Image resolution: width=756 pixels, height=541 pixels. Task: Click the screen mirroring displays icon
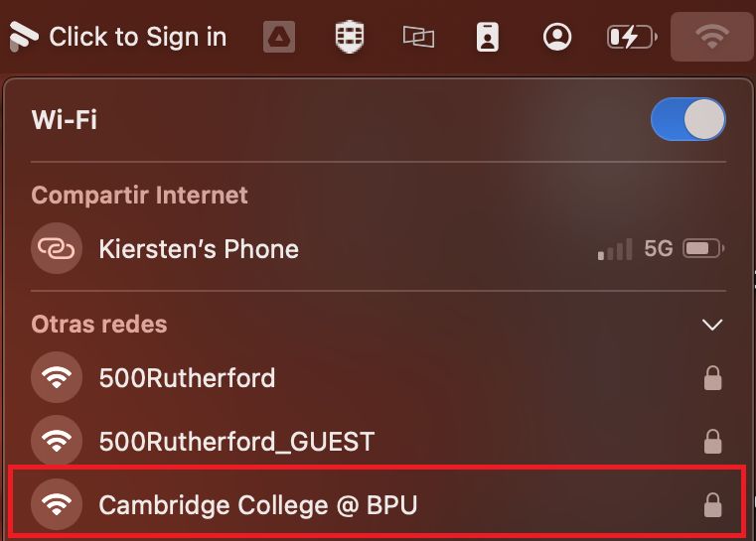(x=418, y=38)
